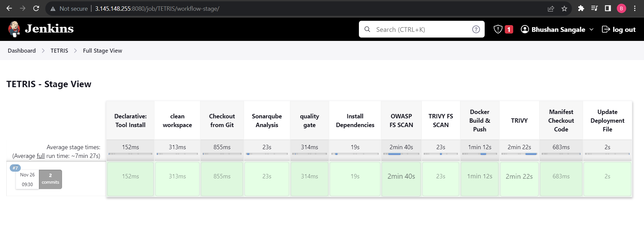
Task: Click the TRIVY stage header
Action: tap(519, 121)
